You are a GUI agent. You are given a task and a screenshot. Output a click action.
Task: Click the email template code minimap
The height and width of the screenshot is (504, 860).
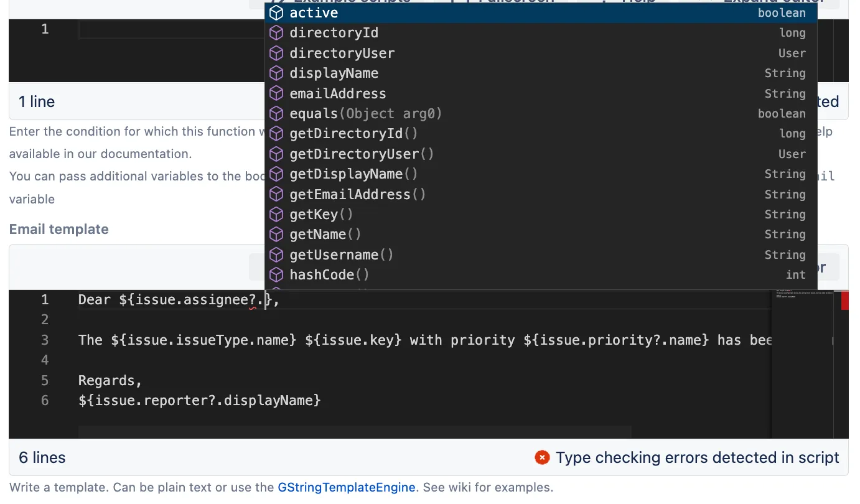click(x=802, y=364)
